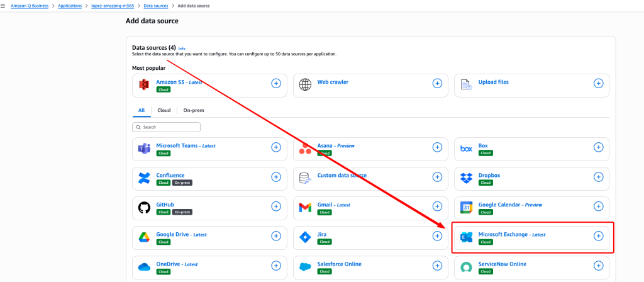Click the Dropbox logo icon
Image resolution: width=644 pixels, height=282 pixels.
pos(466,178)
